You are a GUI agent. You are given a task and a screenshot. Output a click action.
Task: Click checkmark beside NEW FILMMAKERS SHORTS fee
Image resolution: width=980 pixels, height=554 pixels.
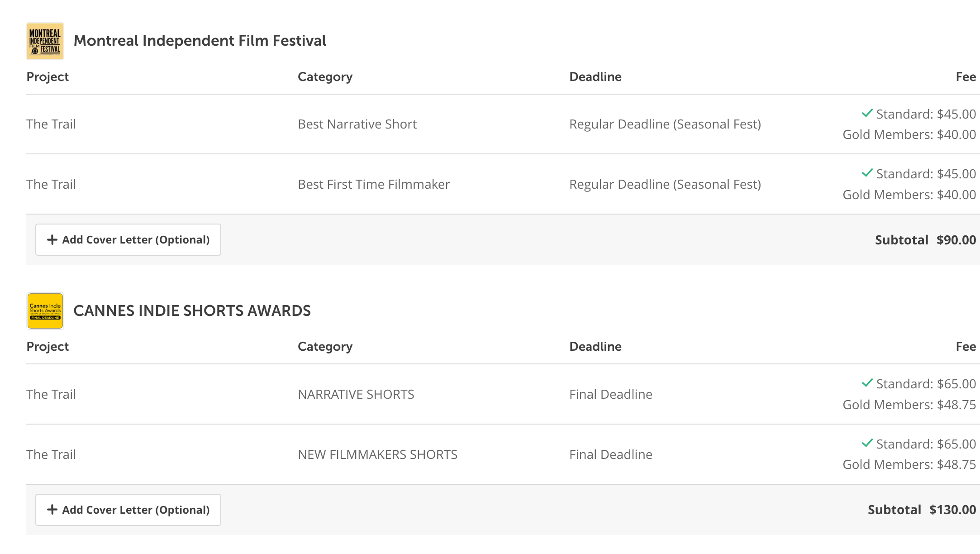pyautogui.click(x=867, y=443)
